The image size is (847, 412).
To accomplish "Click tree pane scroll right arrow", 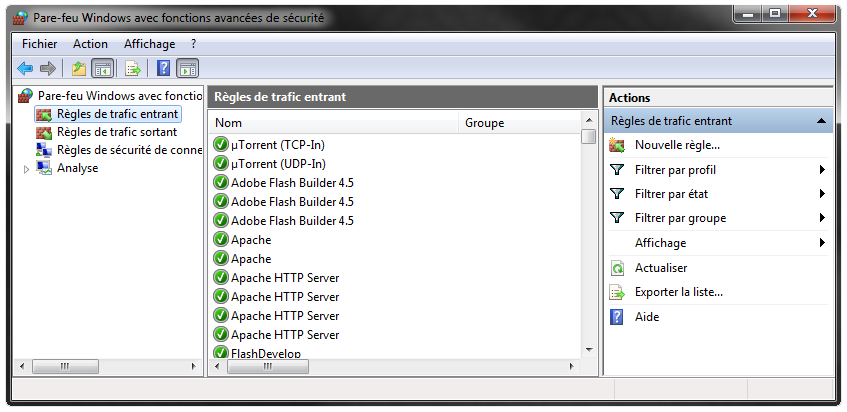I will click(193, 367).
